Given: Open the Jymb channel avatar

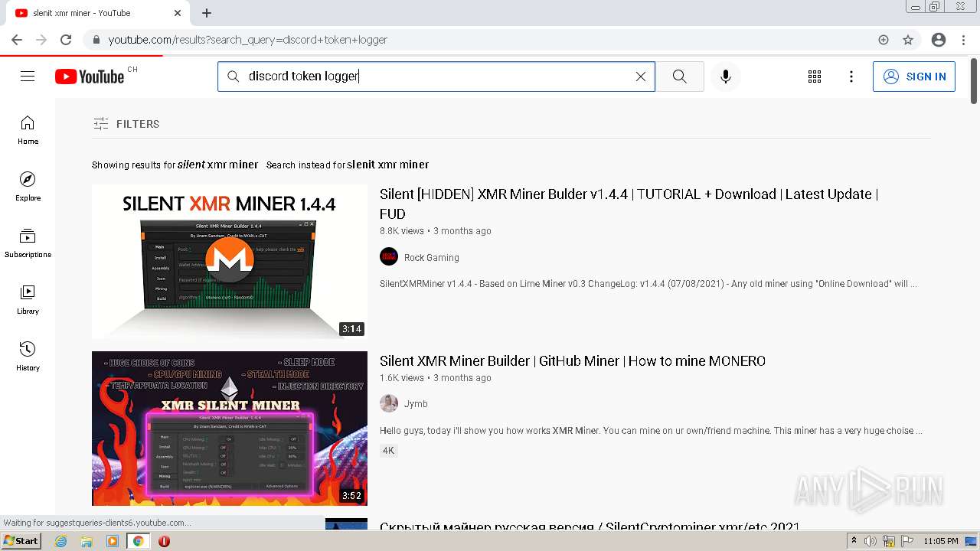Looking at the screenshot, I should [389, 403].
